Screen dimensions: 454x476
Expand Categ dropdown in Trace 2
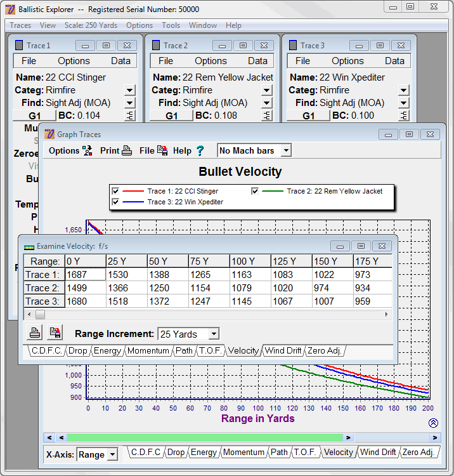(x=266, y=90)
